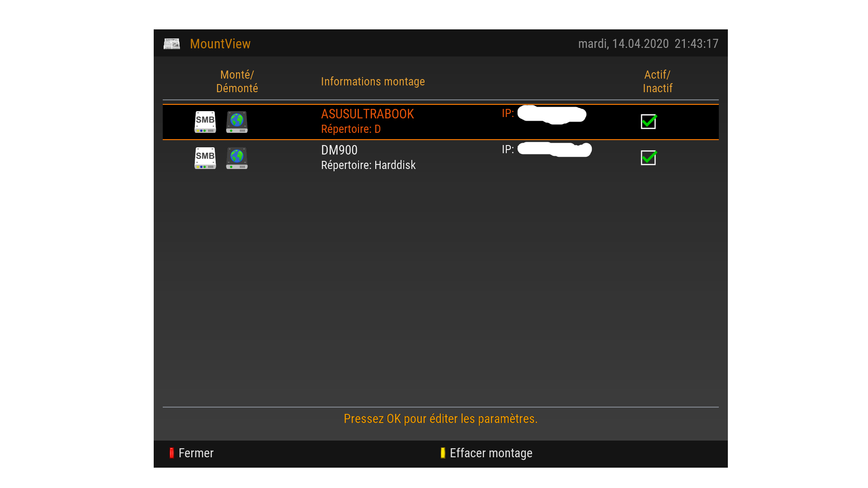Viewport: 868px width, 488px height.
Task: Click the yellow Effacer montage key indicator
Action: tap(443, 453)
